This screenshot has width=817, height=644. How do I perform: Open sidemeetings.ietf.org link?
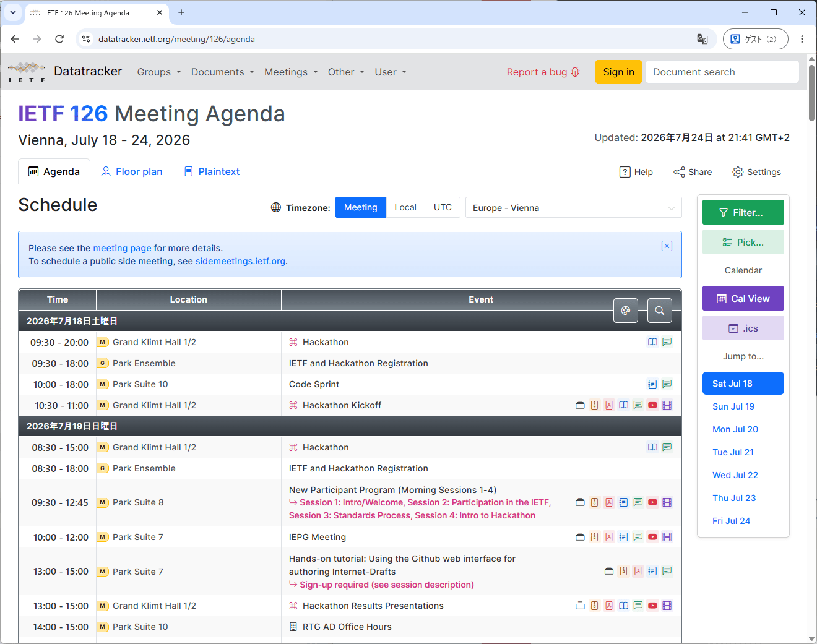click(x=240, y=261)
